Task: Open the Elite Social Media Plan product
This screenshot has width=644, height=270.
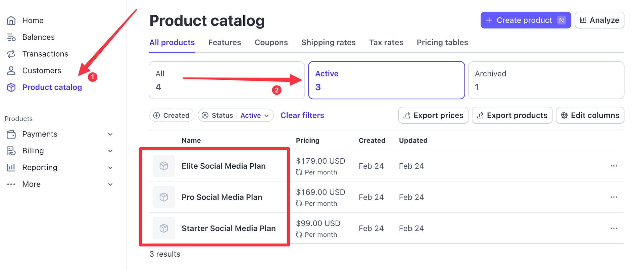Action: click(x=224, y=166)
